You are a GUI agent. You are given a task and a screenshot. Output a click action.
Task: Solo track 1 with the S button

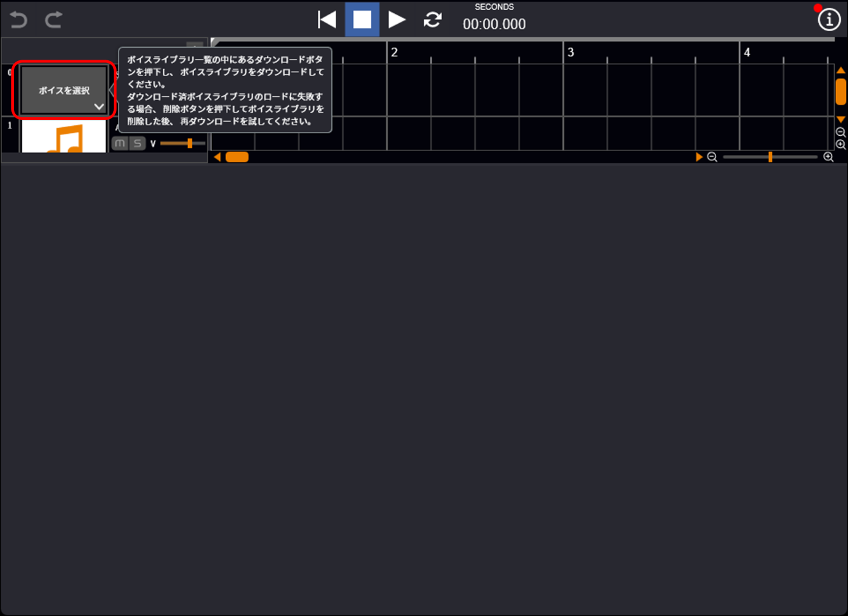coord(137,143)
